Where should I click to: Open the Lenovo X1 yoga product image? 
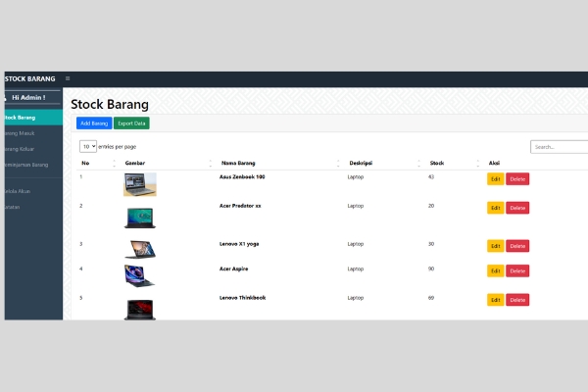click(140, 249)
